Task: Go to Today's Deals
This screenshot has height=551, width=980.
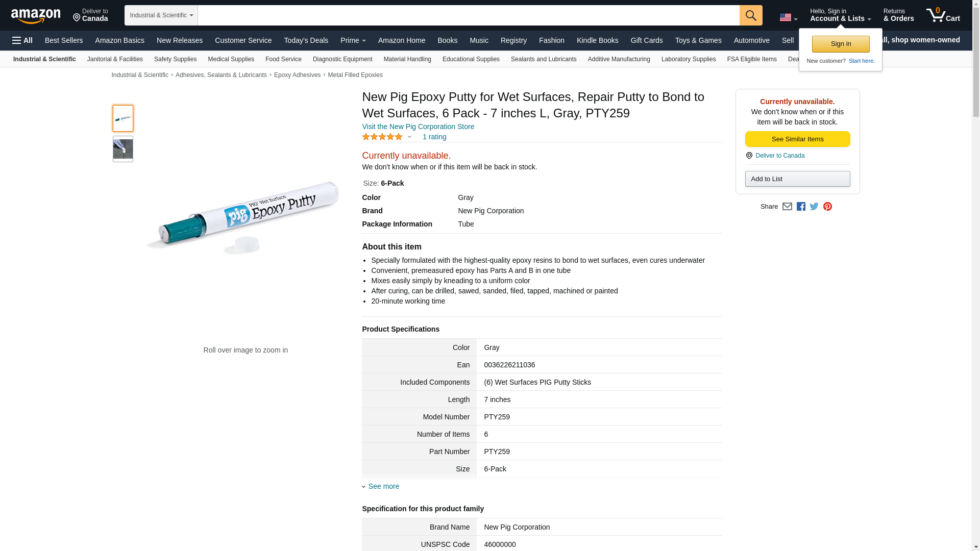Action: click(x=306, y=40)
